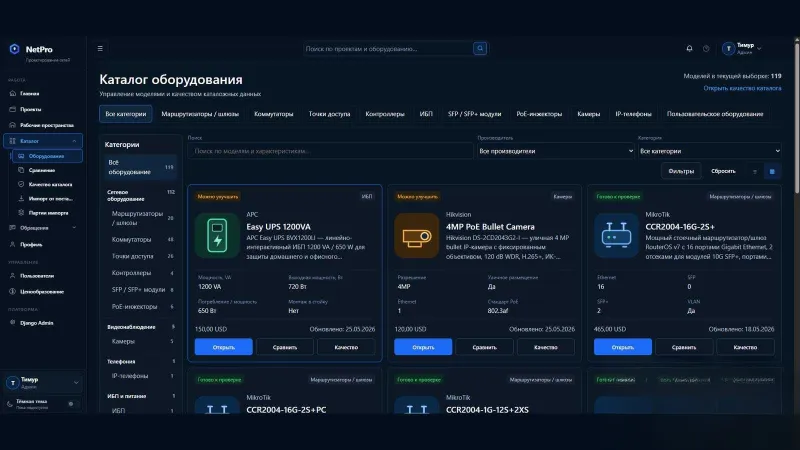
Task: Open notifications via the bell icon
Action: click(689, 48)
